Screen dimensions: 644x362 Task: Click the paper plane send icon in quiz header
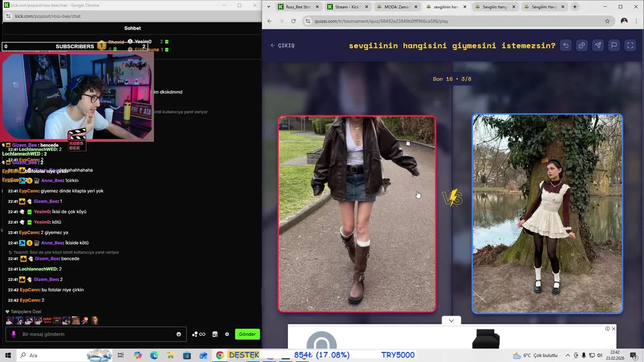click(x=598, y=45)
